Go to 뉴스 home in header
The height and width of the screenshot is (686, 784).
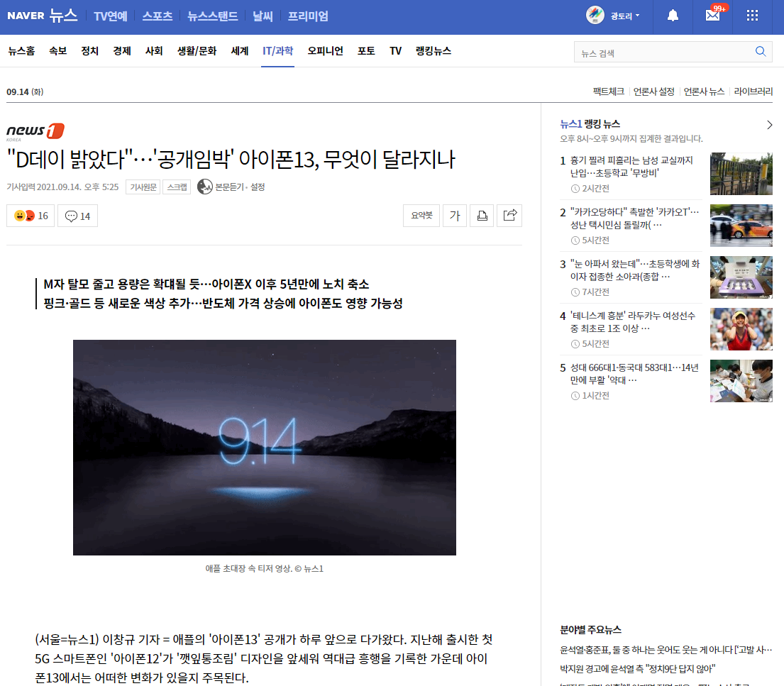(63, 16)
